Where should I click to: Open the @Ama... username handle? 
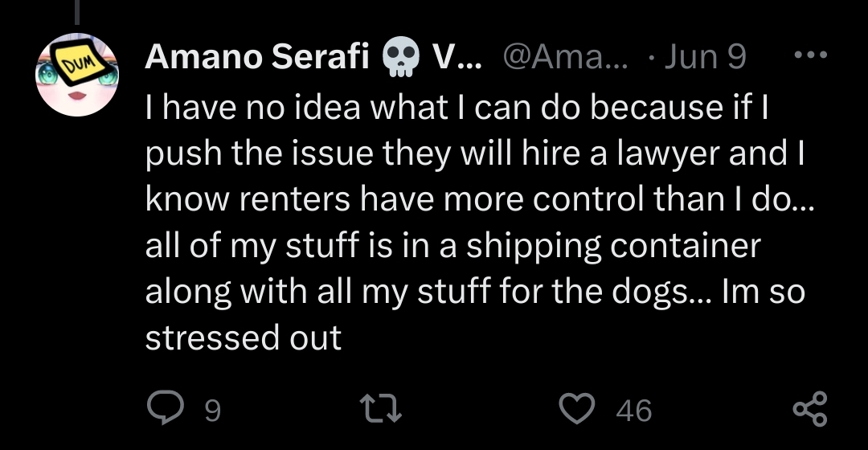pos(566,56)
